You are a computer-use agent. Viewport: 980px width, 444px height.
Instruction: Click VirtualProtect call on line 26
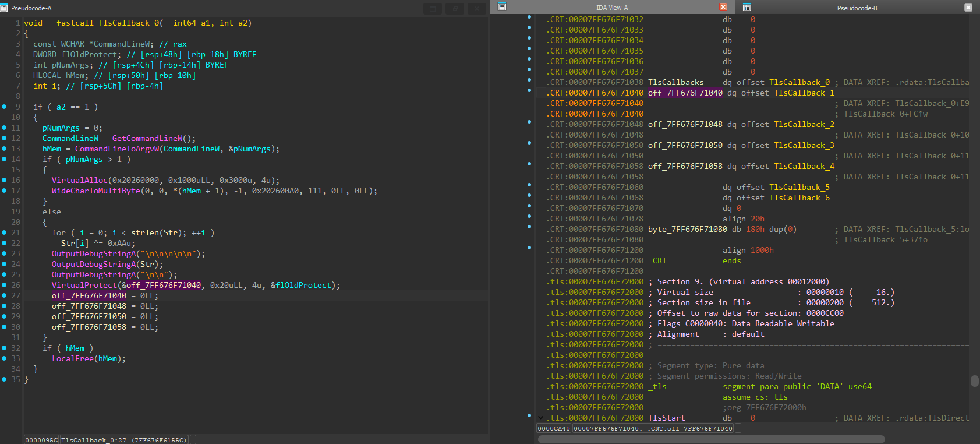tap(84, 285)
